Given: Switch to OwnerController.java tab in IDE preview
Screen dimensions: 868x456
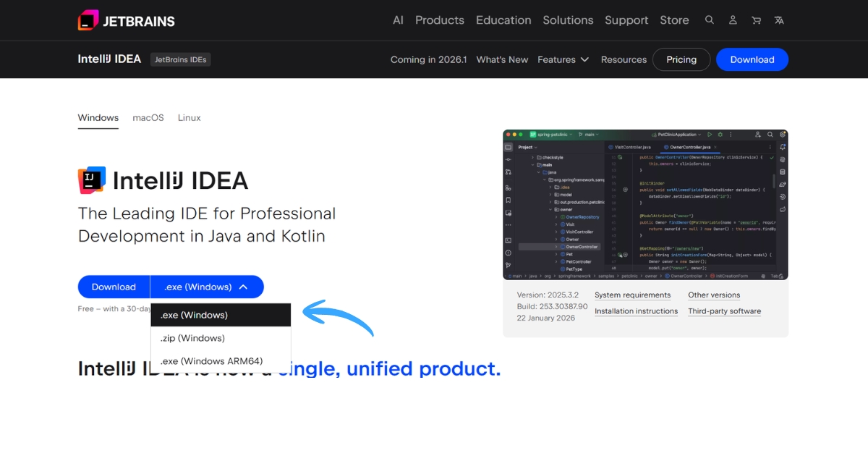Looking at the screenshot, I should point(691,148).
